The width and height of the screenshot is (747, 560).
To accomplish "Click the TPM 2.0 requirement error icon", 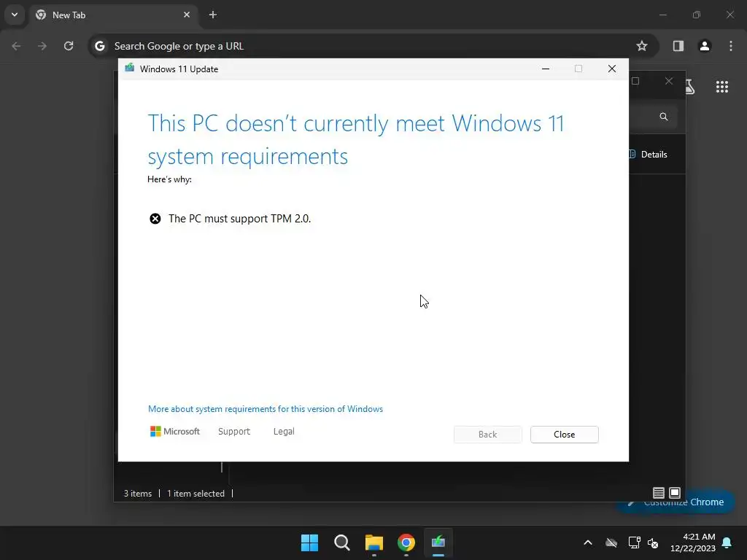I will [155, 219].
